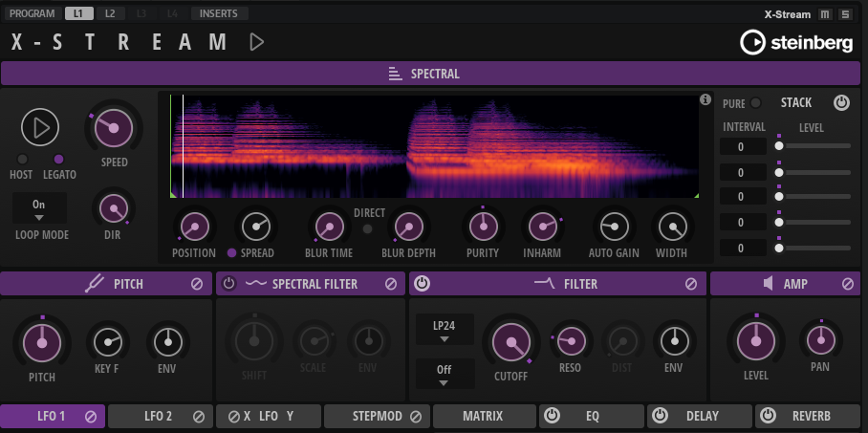This screenshot has height=433, width=868.
Task: Select the L2 layer button
Action: click(109, 13)
